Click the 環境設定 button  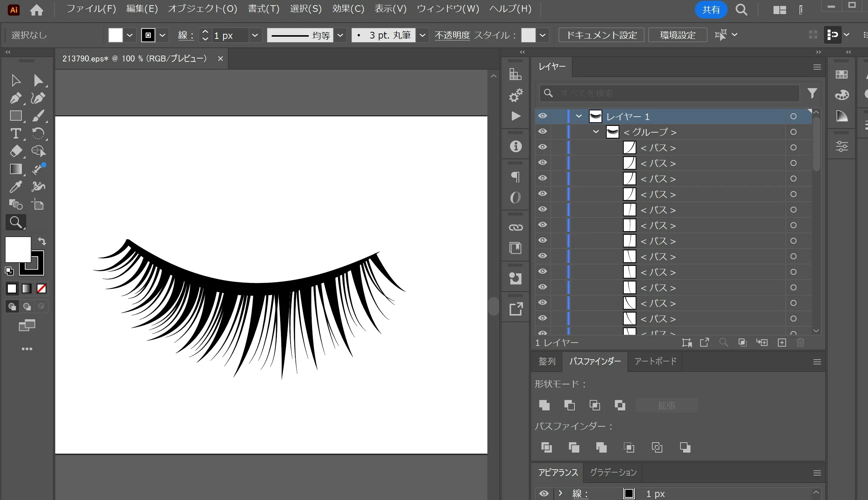pyautogui.click(x=677, y=35)
